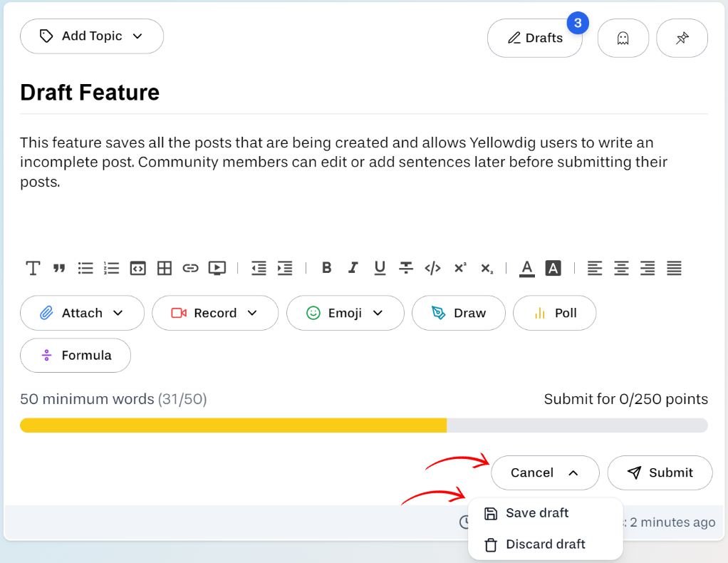Toggle anonymous posting ghost icon
The image size is (728, 563).
(x=623, y=38)
